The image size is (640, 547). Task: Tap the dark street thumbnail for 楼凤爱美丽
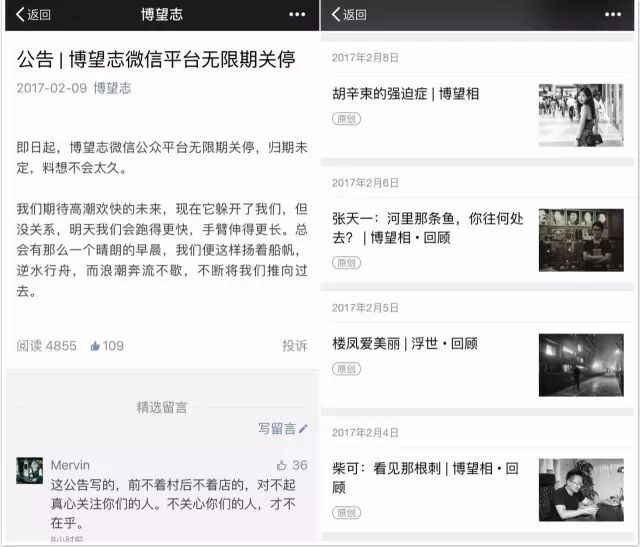point(581,365)
